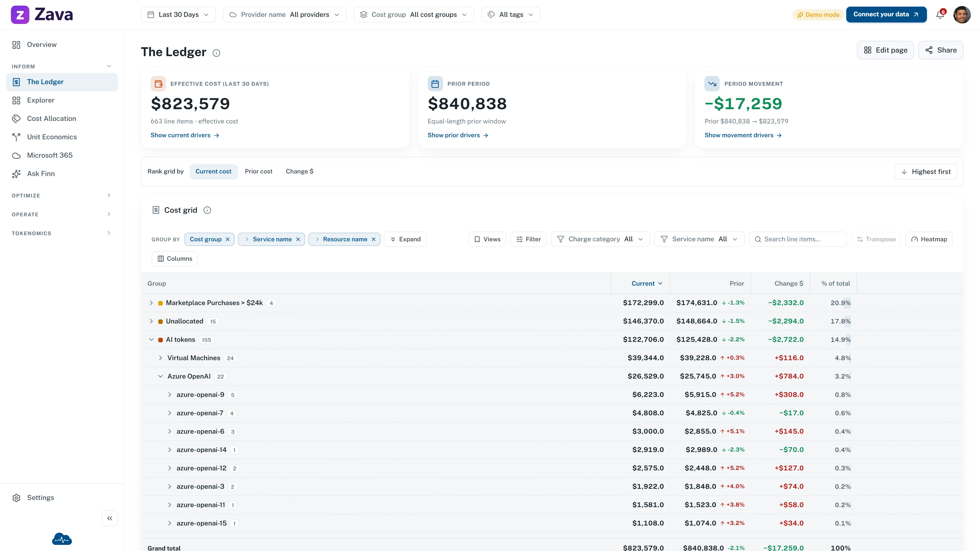
Task: Click Expand all rows button
Action: (405, 239)
